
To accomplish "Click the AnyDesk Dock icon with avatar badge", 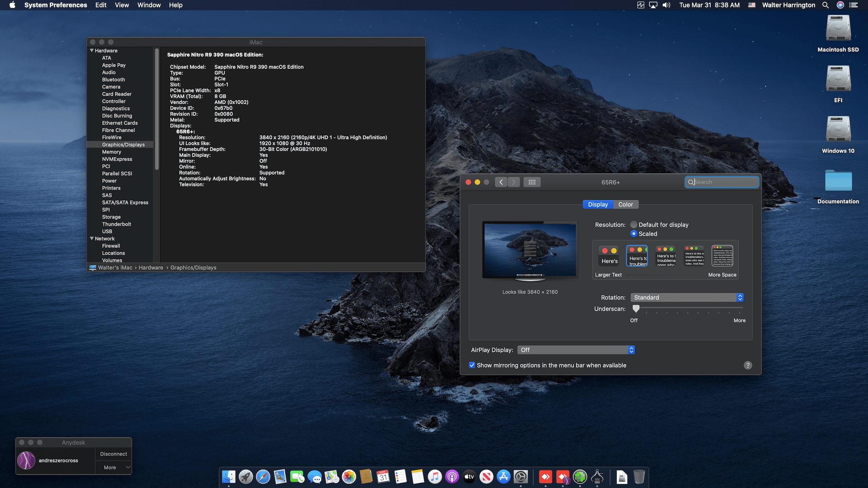I will point(563,477).
